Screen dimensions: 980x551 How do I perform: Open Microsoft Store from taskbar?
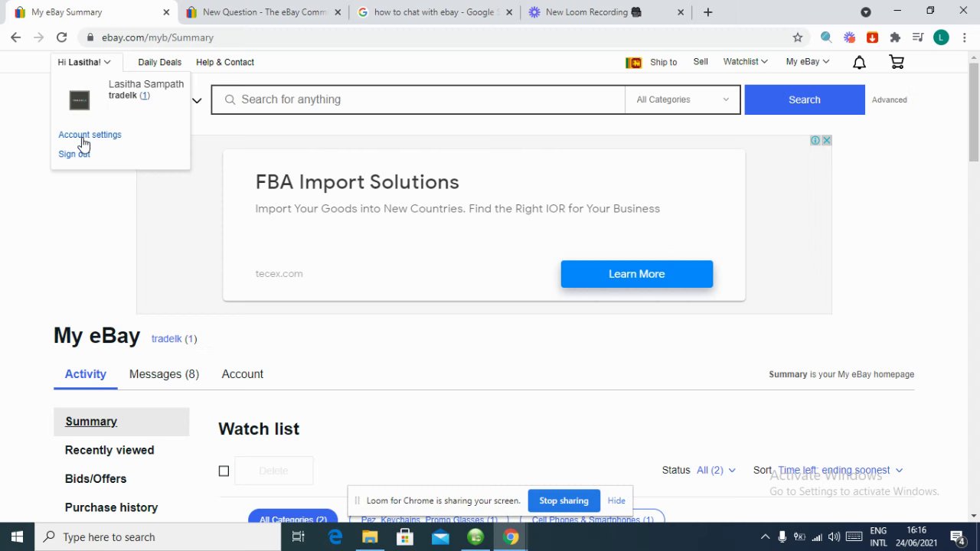405,537
